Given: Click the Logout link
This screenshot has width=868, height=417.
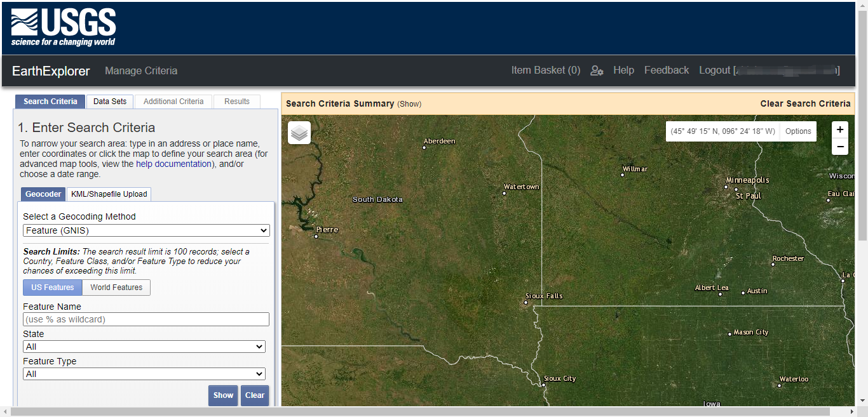Looking at the screenshot, I should click(x=770, y=70).
